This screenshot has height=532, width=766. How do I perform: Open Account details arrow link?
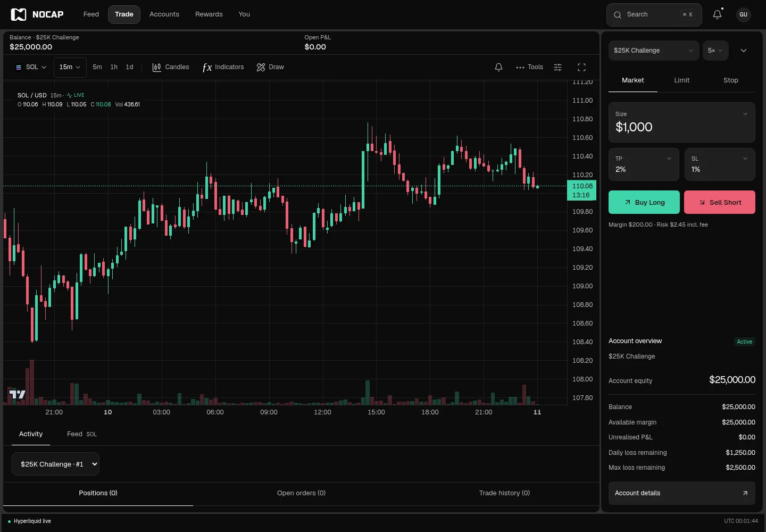682,493
